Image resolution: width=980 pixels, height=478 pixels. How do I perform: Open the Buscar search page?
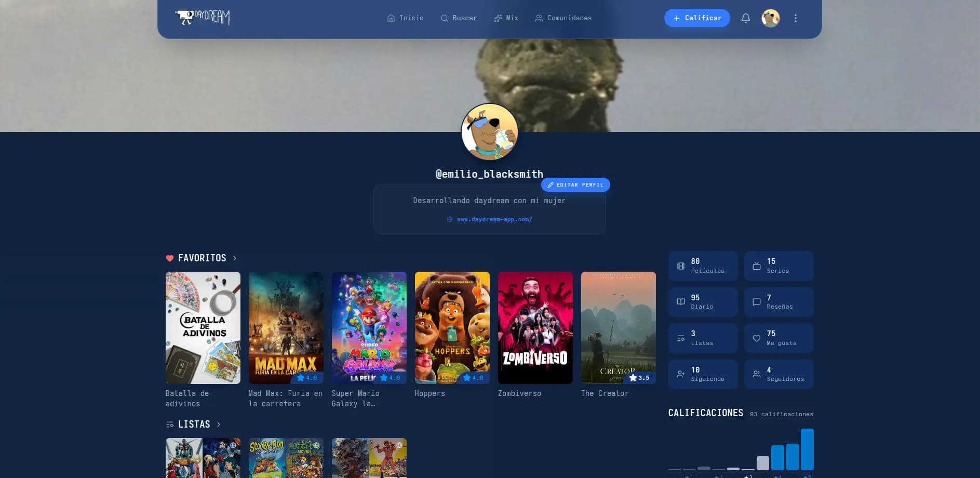pos(459,18)
